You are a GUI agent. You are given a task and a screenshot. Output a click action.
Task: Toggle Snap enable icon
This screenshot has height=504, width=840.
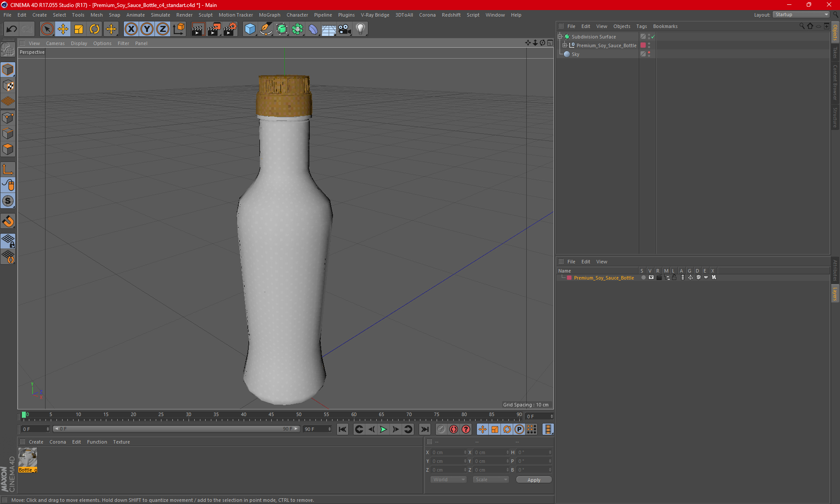tap(8, 201)
